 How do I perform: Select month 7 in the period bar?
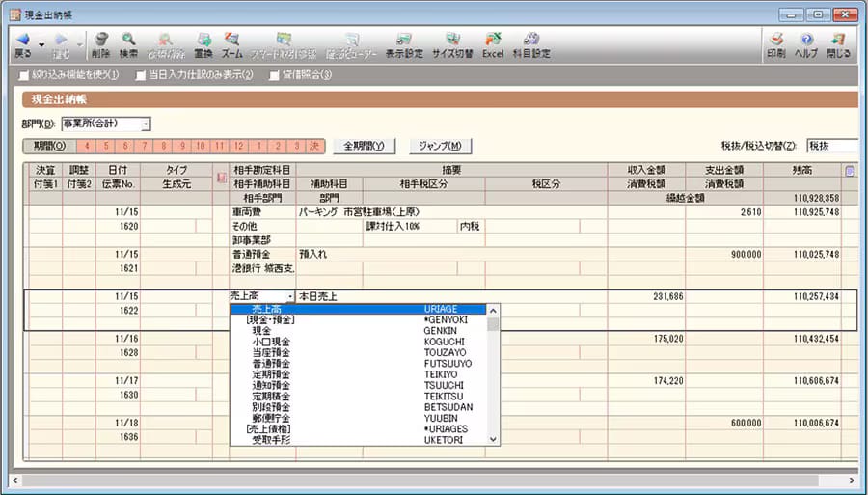point(144,146)
